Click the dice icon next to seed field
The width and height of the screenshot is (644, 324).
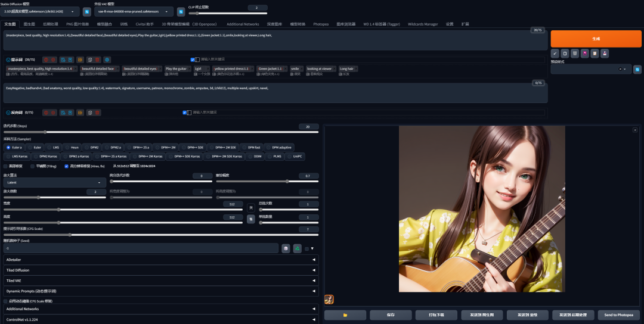click(286, 248)
